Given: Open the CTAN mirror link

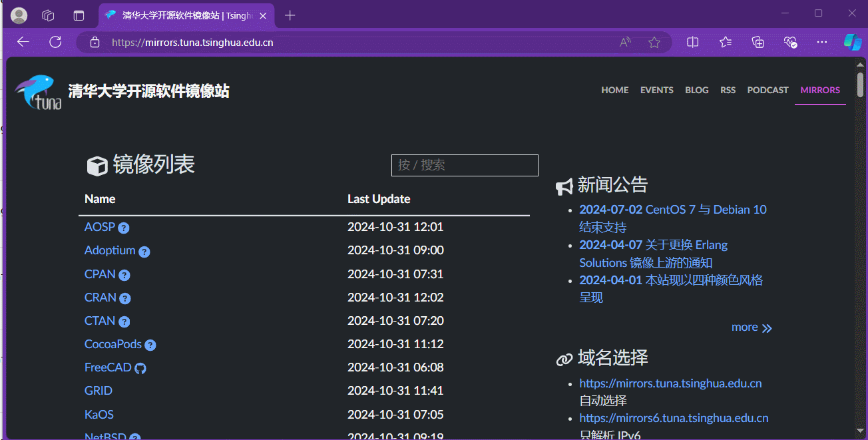Looking at the screenshot, I should (100, 320).
